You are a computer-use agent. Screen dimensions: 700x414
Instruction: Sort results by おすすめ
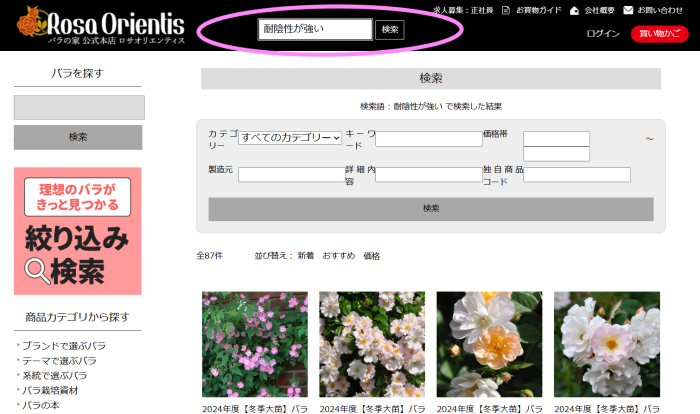pos(338,256)
